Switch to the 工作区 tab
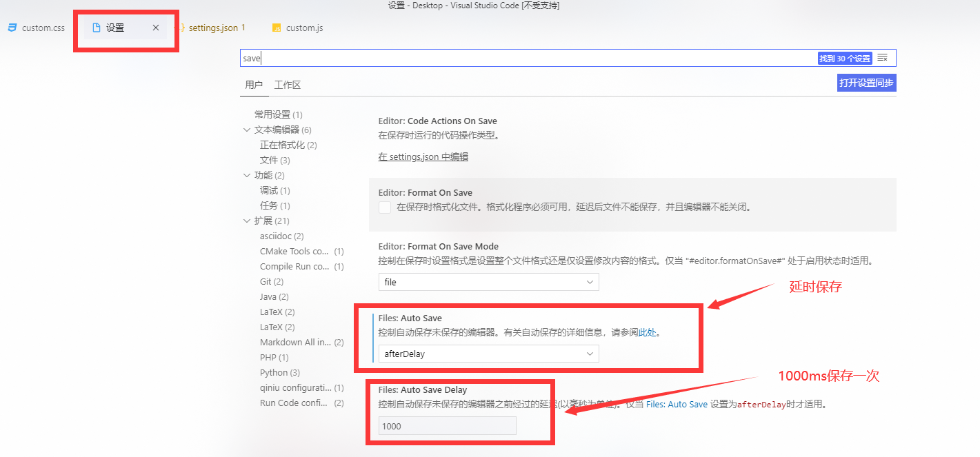Image resolution: width=980 pixels, height=457 pixels. [288, 84]
